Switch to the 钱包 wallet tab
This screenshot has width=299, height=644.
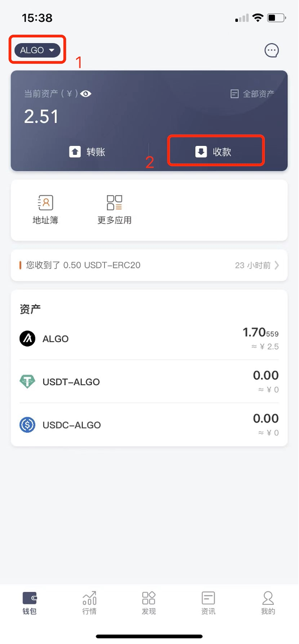[x=30, y=603]
